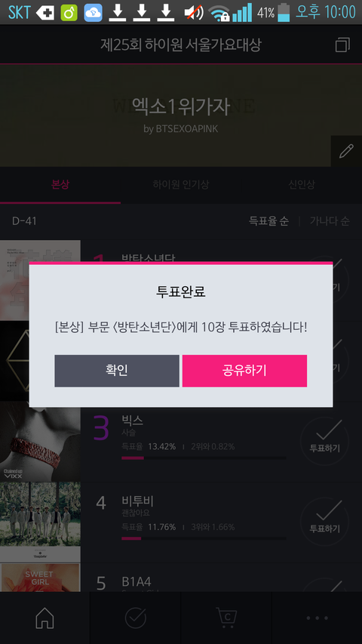Sort the list by 가나다 순

tap(330, 221)
